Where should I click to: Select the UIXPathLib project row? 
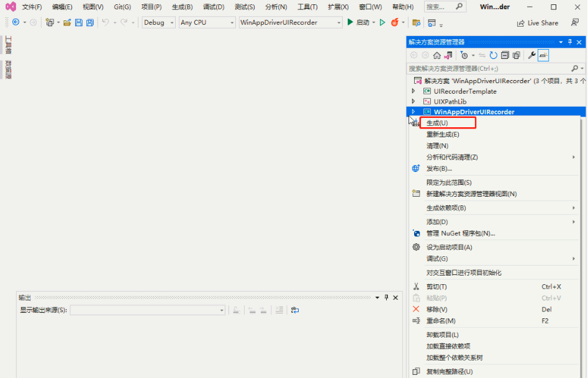495,101
